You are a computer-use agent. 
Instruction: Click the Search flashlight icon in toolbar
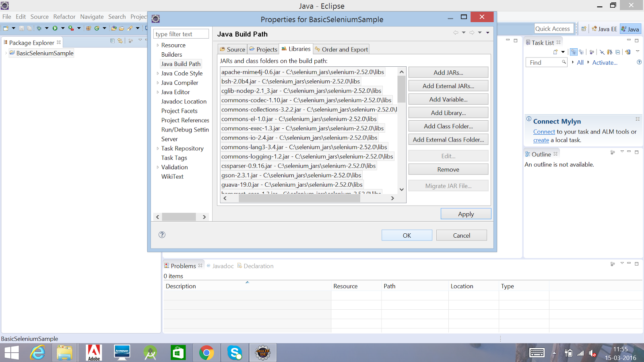point(130,28)
